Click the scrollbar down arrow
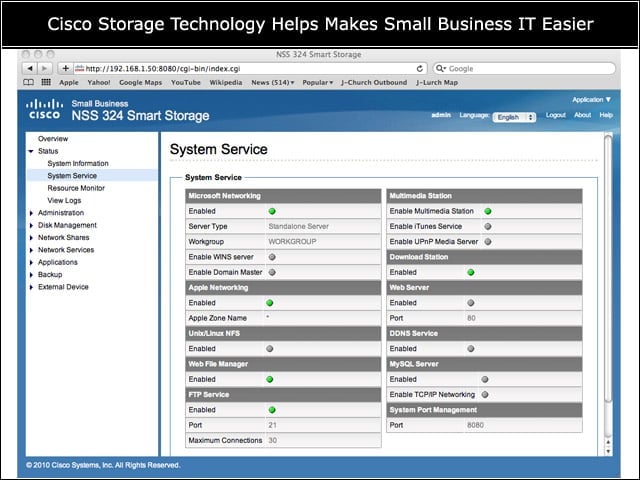This screenshot has width=640, height=480. tap(608, 451)
